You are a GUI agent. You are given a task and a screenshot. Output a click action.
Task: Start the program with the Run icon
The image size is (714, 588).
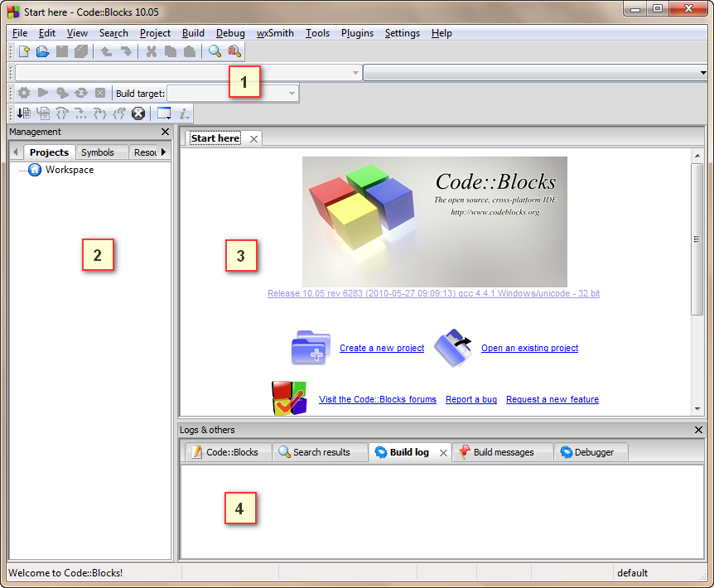(x=43, y=93)
